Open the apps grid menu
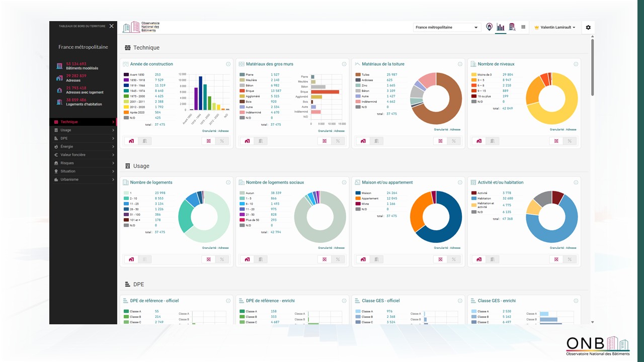This screenshot has height=362, width=644. [523, 27]
